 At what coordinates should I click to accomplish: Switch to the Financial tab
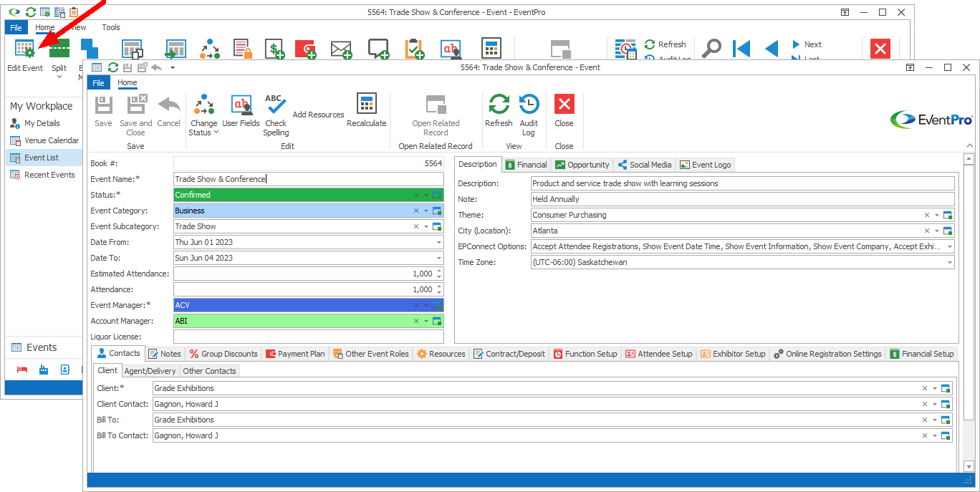[x=526, y=165]
